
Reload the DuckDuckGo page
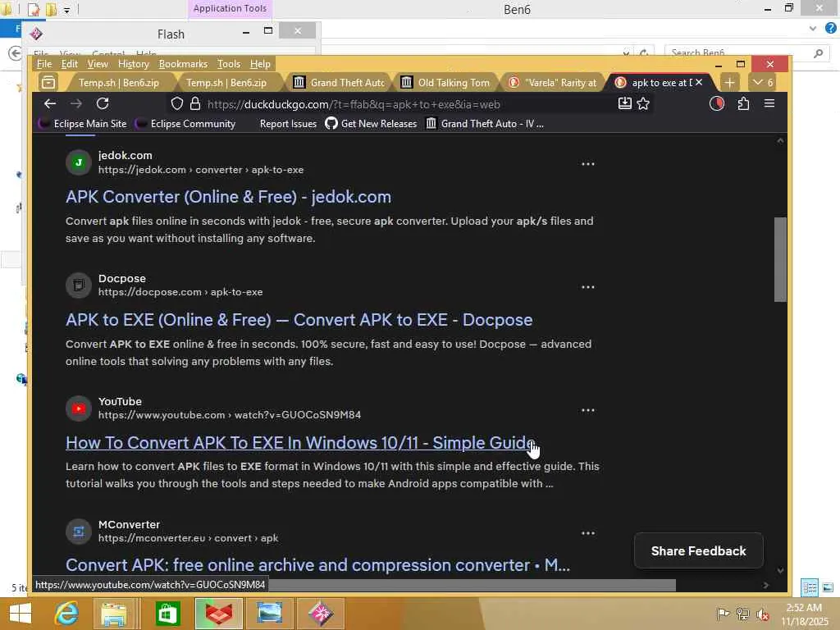(103, 103)
